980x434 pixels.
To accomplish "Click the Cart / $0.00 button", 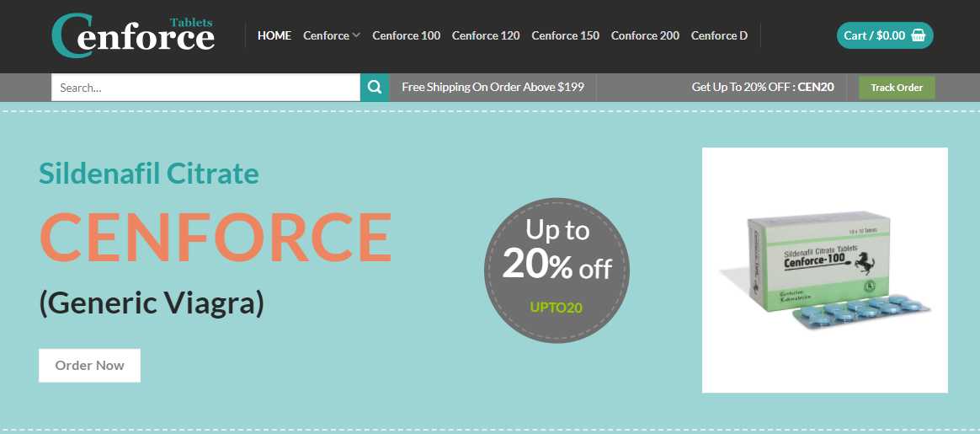I will click(x=885, y=35).
